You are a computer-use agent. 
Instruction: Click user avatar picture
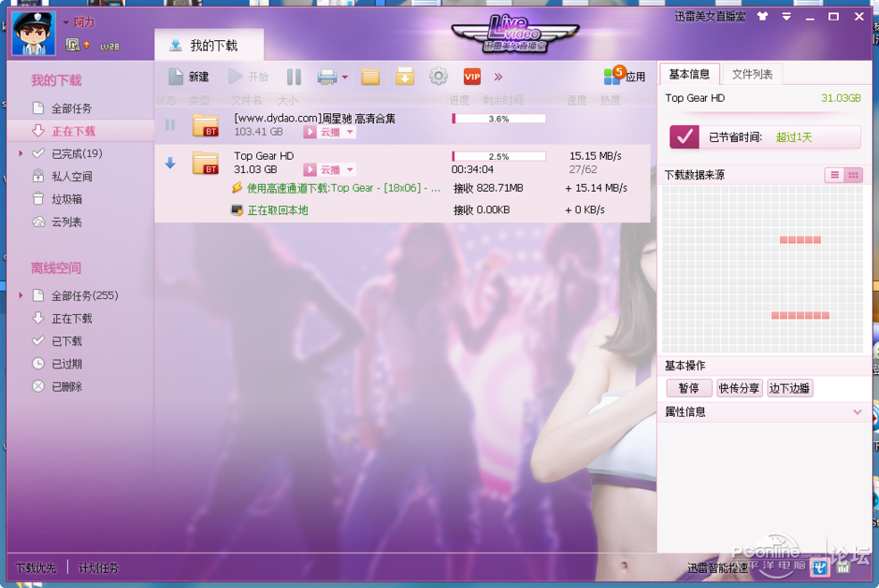point(34,34)
